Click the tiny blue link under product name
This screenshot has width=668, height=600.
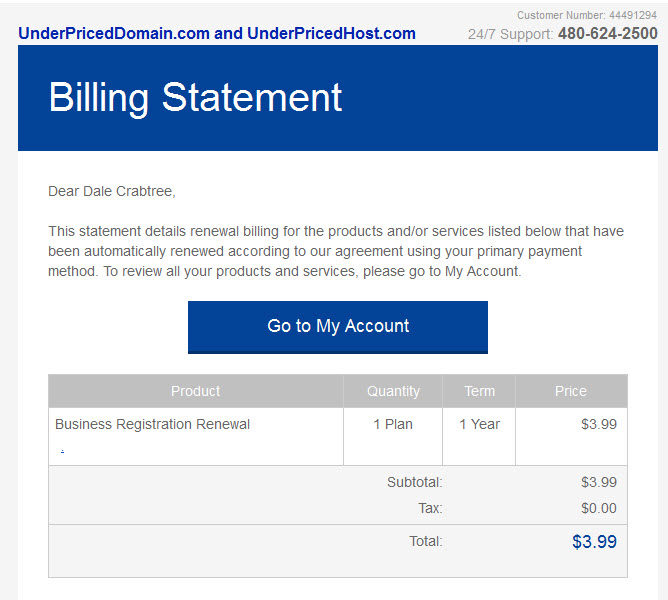click(63, 451)
